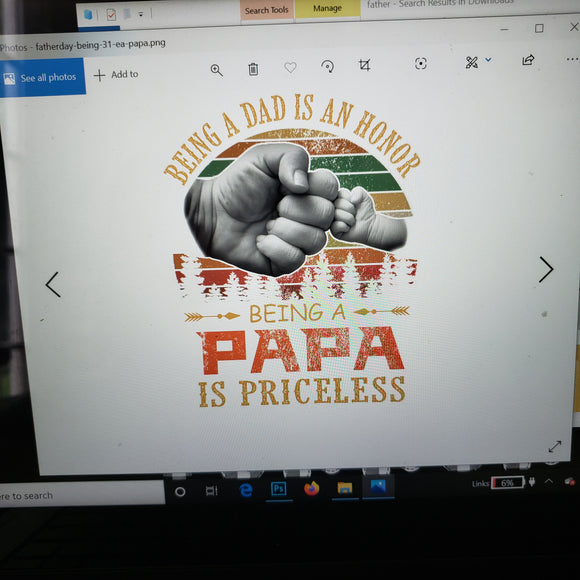Open File Explorer from the taskbar

coord(345,488)
